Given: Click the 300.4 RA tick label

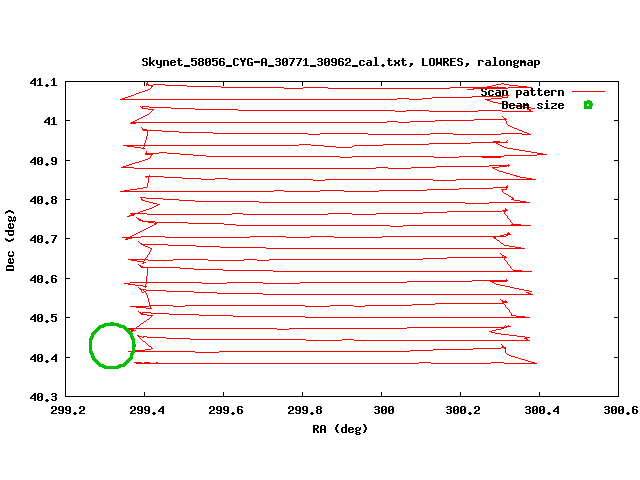Looking at the screenshot, I should coord(542,410).
